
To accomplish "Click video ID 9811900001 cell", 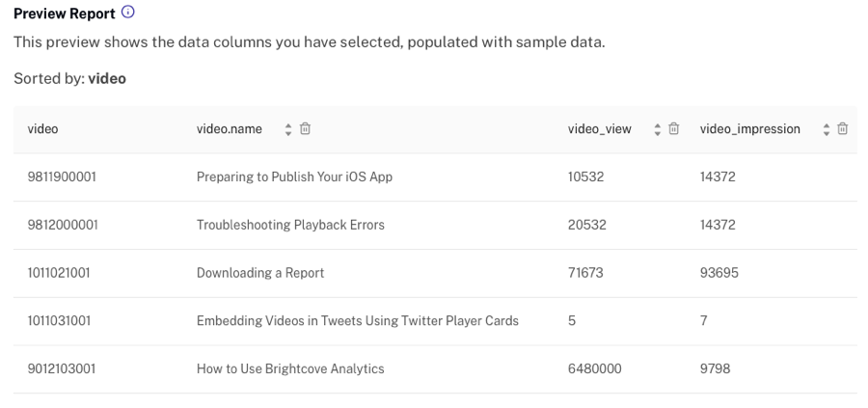I will [x=62, y=177].
